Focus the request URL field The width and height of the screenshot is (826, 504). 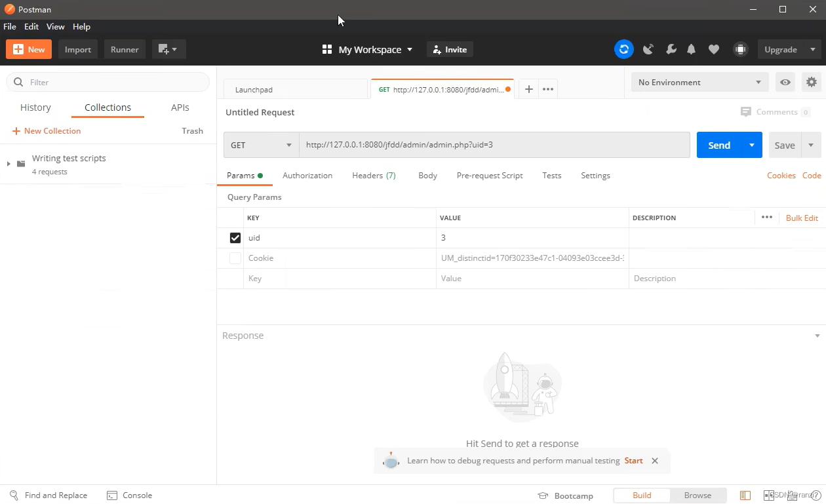tap(494, 145)
